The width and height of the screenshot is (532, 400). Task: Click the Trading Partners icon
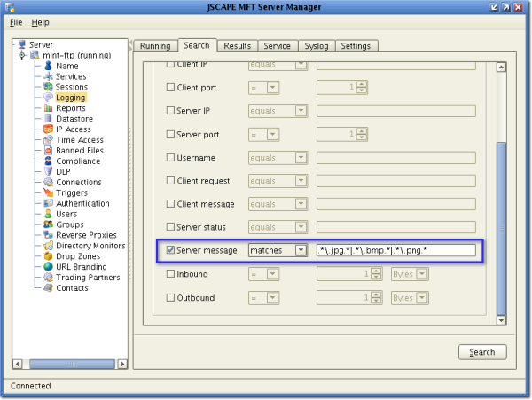pos(48,278)
